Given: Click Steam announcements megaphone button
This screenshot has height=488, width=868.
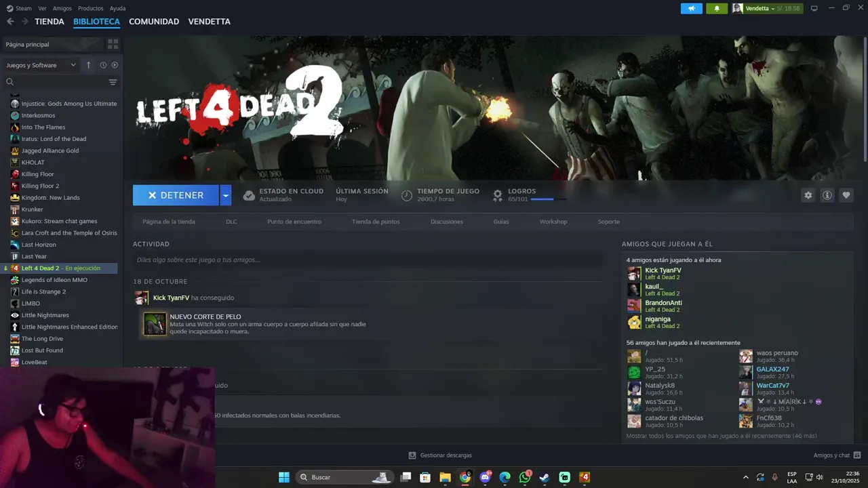Looking at the screenshot, I should click(692, 8).
